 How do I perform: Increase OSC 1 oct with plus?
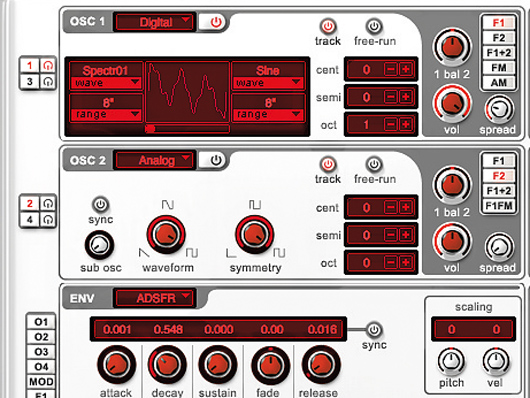406,125
